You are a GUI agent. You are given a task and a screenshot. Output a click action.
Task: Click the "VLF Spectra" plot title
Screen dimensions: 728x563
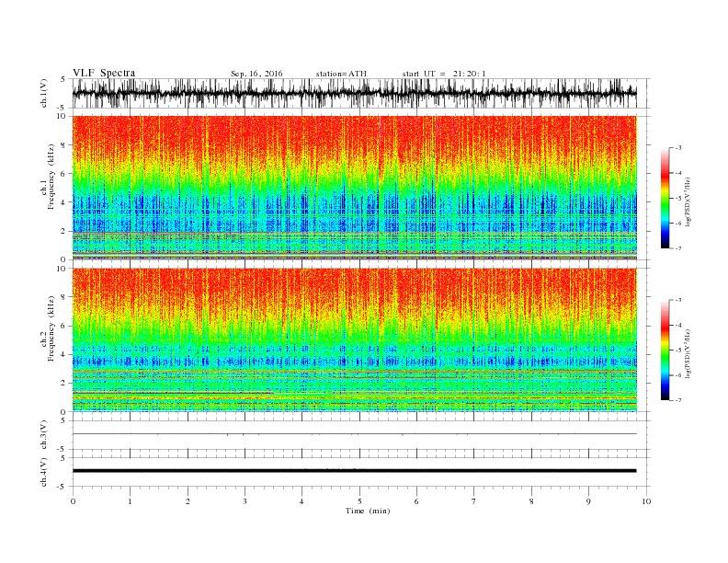click(104, 73)
